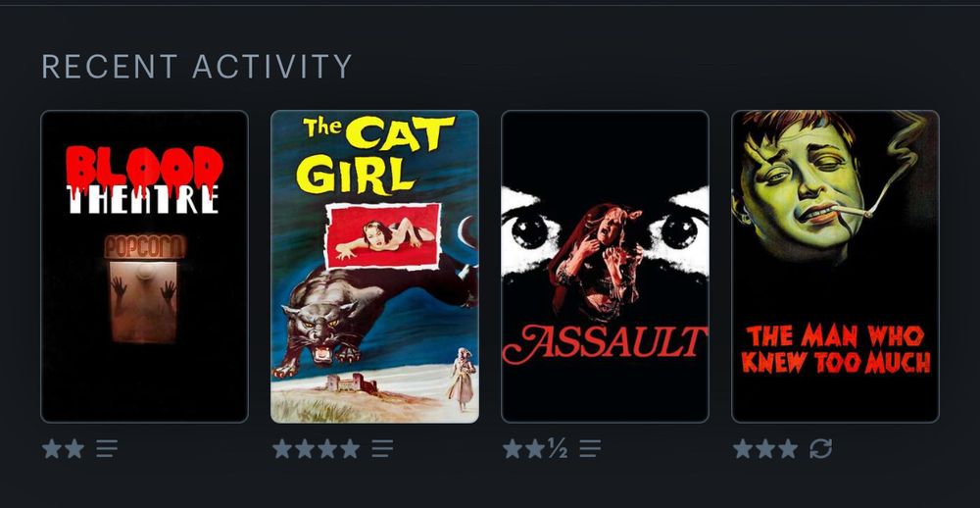Image resolution: width=980 pixels, height=508 pixels.
Task: Click the four-star rating under The Cat Girl
Action: pyautogui.click(x=317, y=448)
